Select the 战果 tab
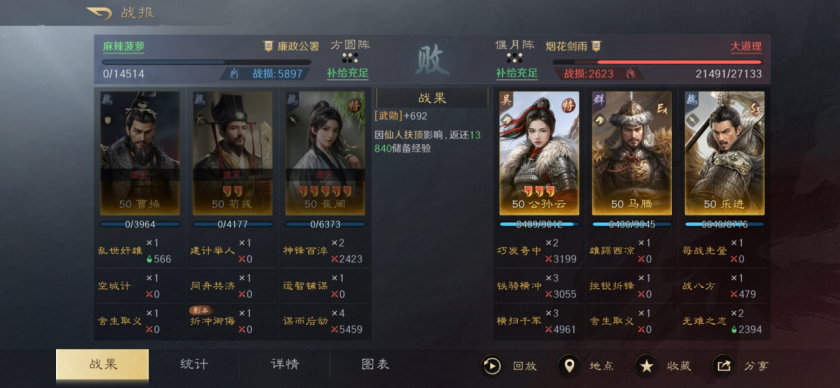 (102, 365)
